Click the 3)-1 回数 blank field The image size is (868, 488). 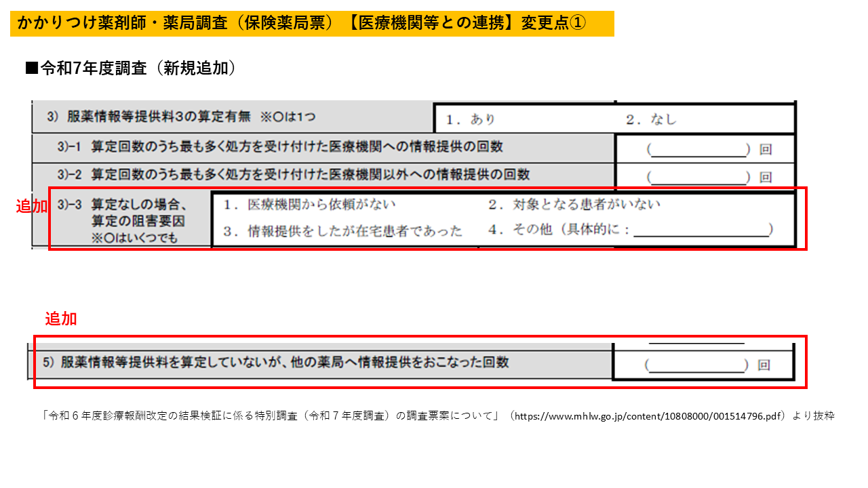(x=698, y=149)
